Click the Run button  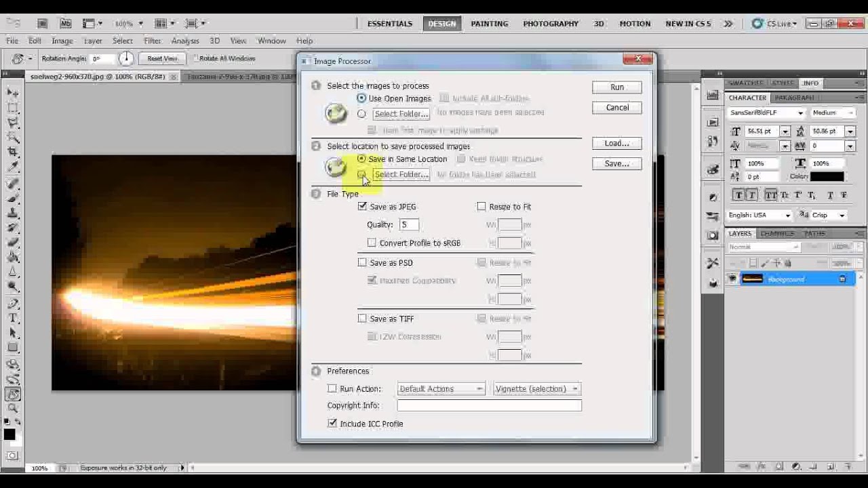coord(617,87)
